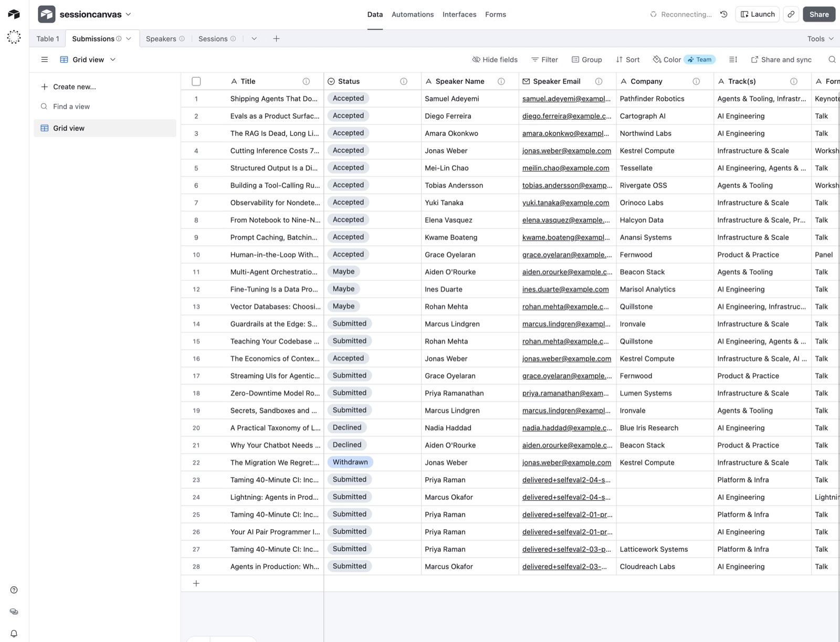Open the Airtable home icon
The width and height of the screenshot is (840, 642).
[x=14, y=14]
